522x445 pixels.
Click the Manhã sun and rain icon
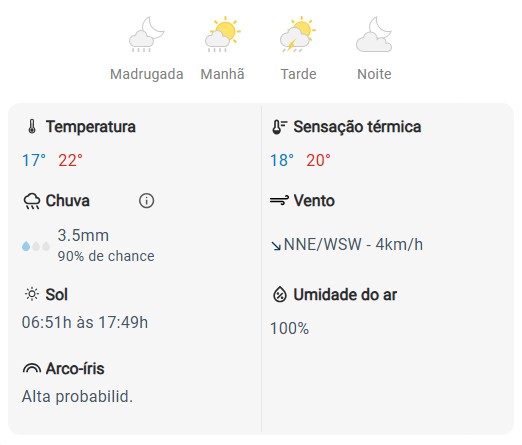click(223, 34)
